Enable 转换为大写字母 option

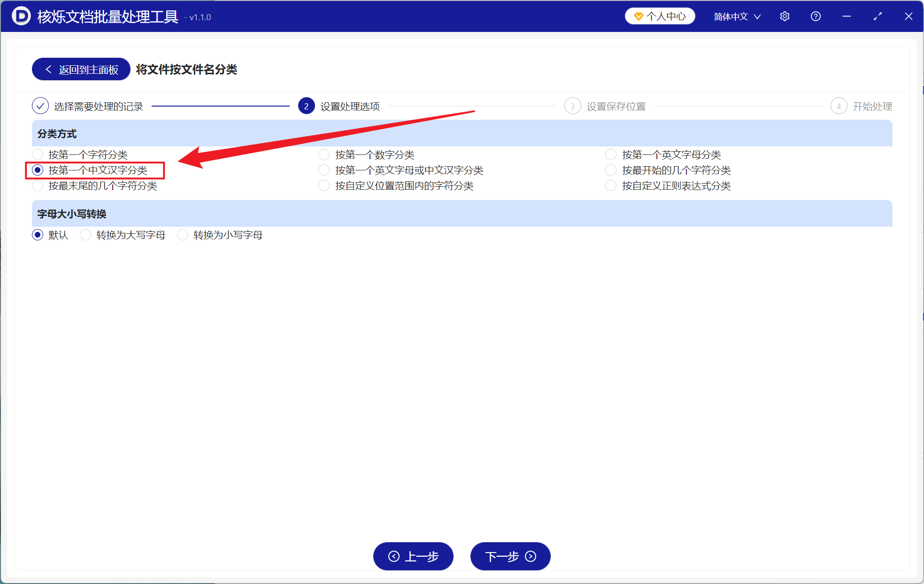tap(85, 235)
